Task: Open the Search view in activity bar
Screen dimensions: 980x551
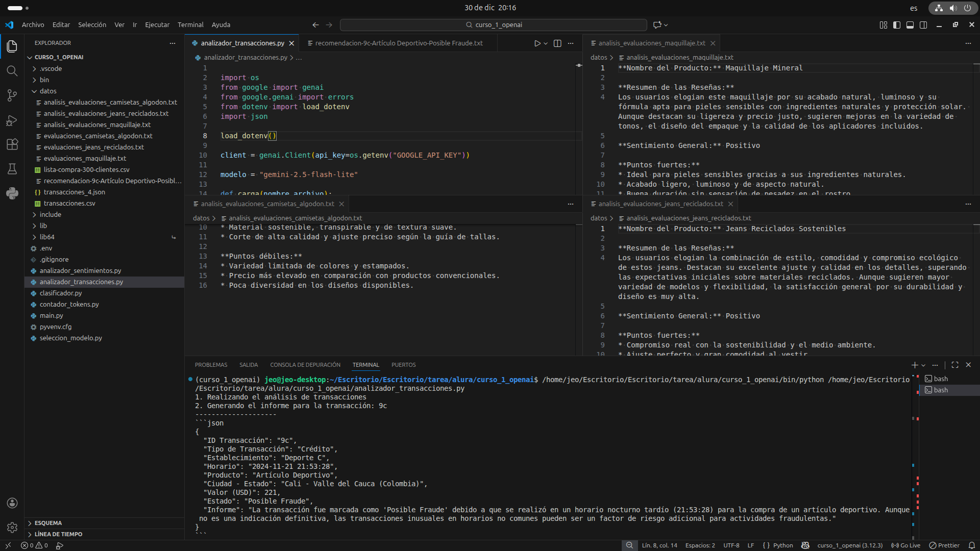Action: point(12,70)
